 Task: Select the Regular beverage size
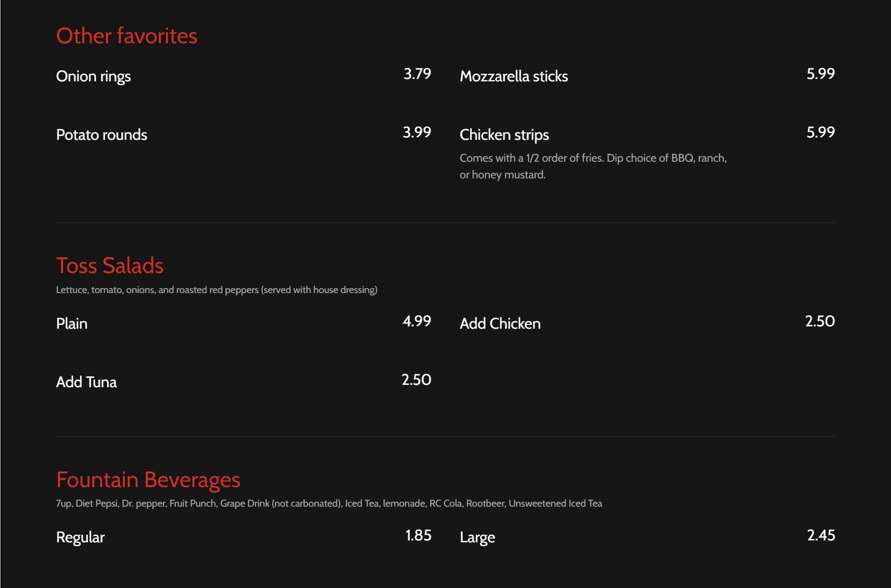[x=80, y=538]
